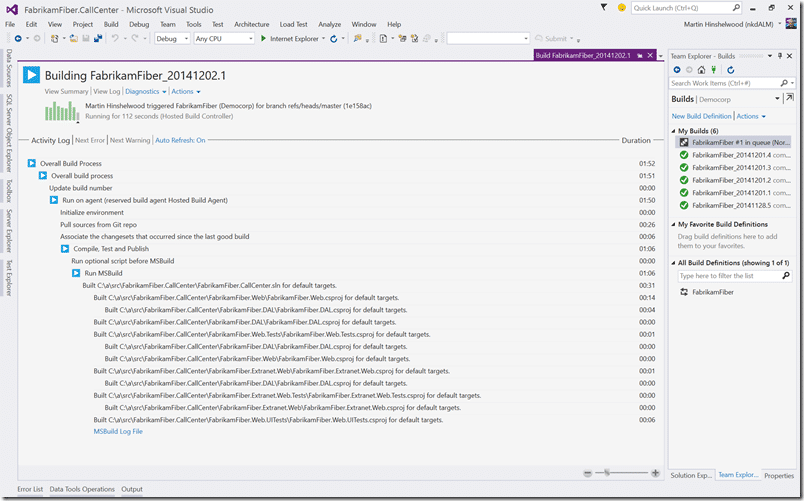804x501 pixels.
Task: Zoom out the activity log with minus
Action: coord(588,473)
